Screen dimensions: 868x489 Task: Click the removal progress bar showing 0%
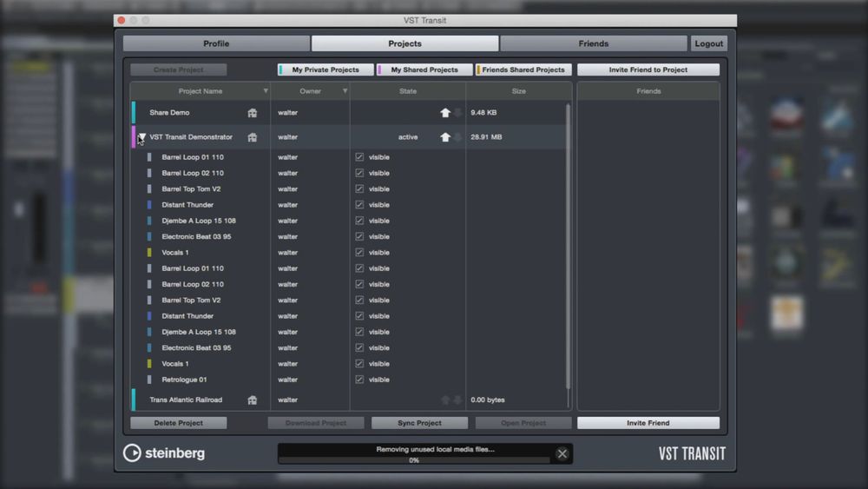414,460
